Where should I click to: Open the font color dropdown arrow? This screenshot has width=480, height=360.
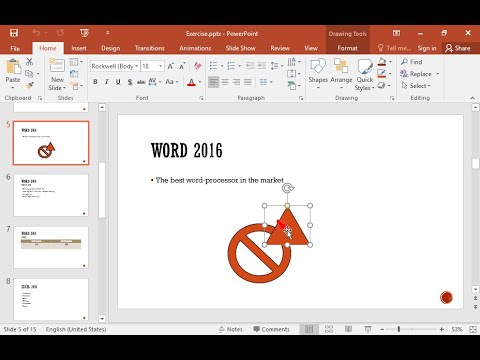(200, 82)
